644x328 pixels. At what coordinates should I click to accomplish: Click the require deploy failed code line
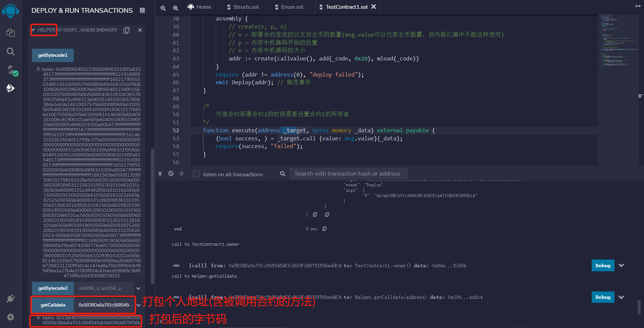(290, 75)
